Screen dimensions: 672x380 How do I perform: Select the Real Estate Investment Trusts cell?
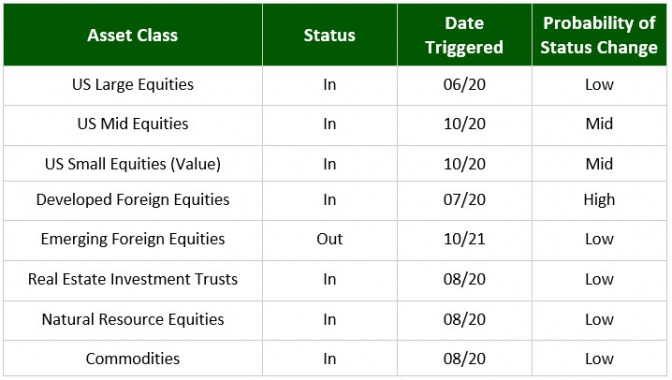point(133,280)
